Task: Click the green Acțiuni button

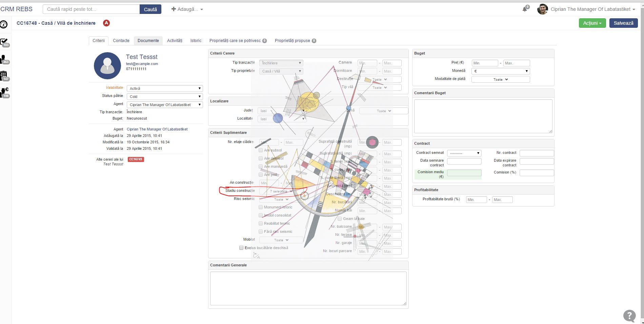Action: (592, 23)
